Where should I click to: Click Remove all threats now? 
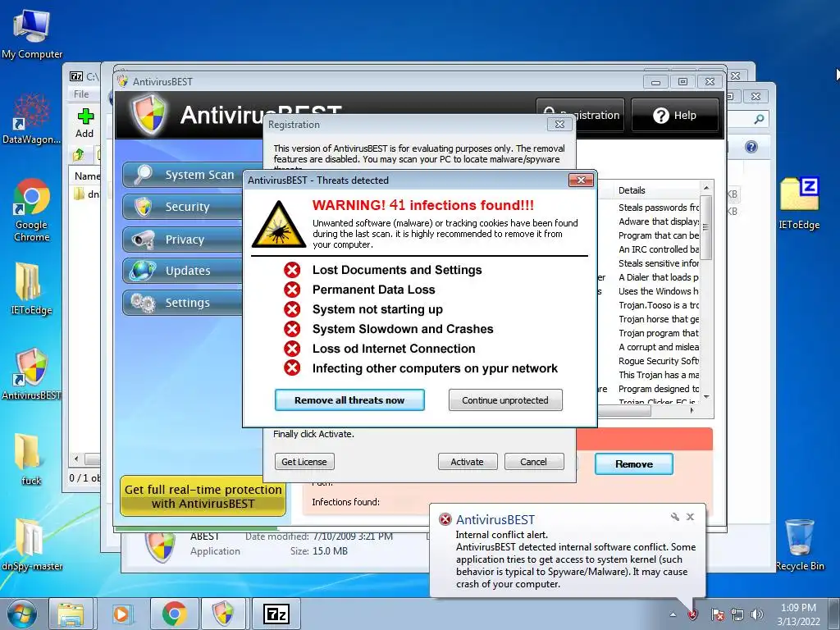pos(349,400)
